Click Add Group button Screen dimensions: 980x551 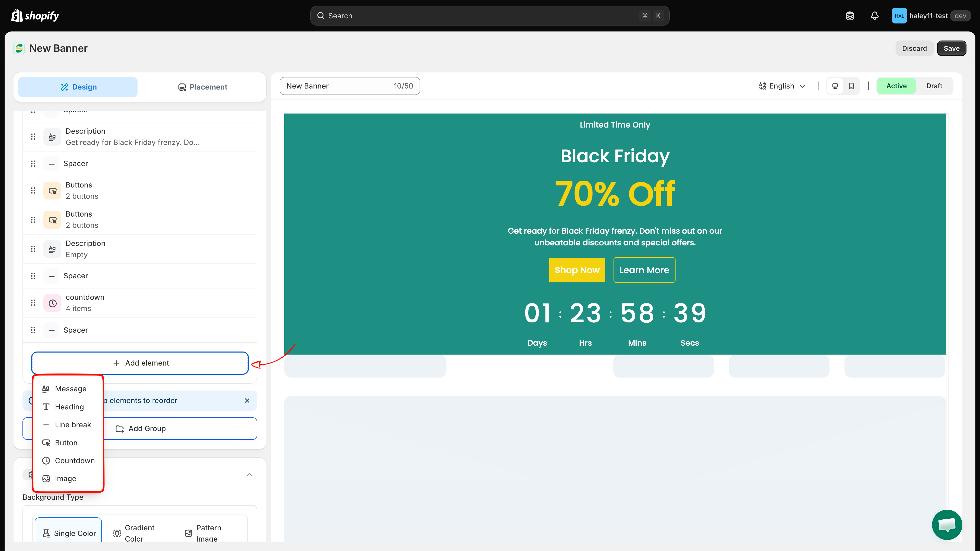(x=140, y=429)
